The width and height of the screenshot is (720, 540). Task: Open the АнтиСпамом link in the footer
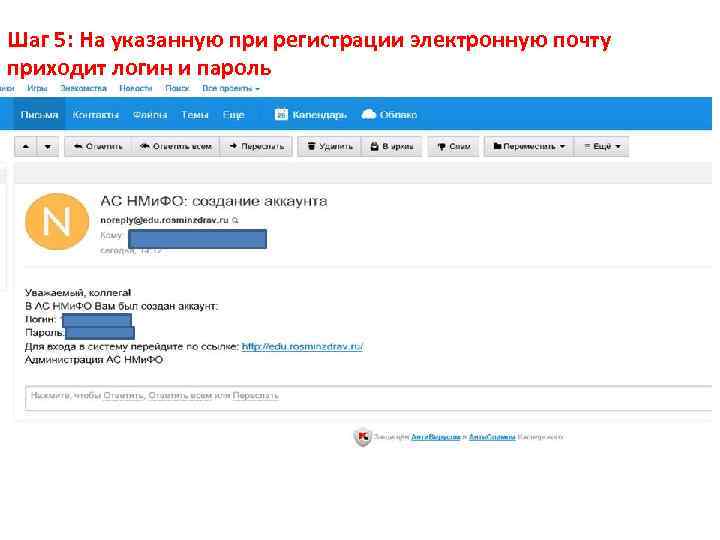492,437
